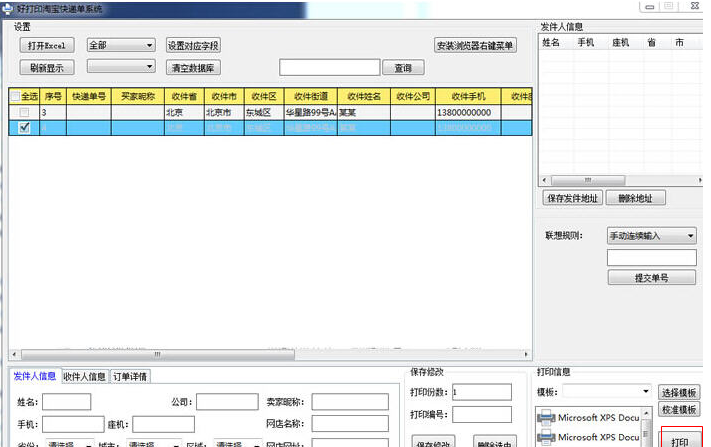Click the 校准模板 button
The width and height of the screenshot is (711, 447).
coord(678,409)
